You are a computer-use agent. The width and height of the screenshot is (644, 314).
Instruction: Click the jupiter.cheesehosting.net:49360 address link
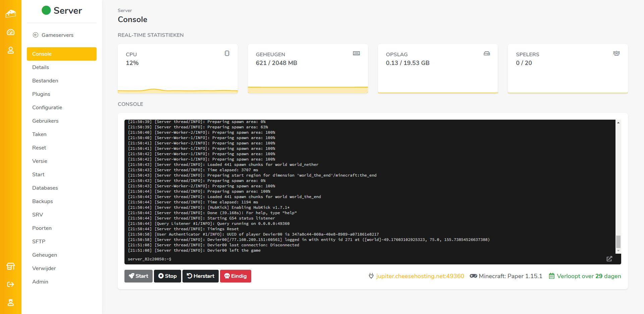(x=420, y=276)
